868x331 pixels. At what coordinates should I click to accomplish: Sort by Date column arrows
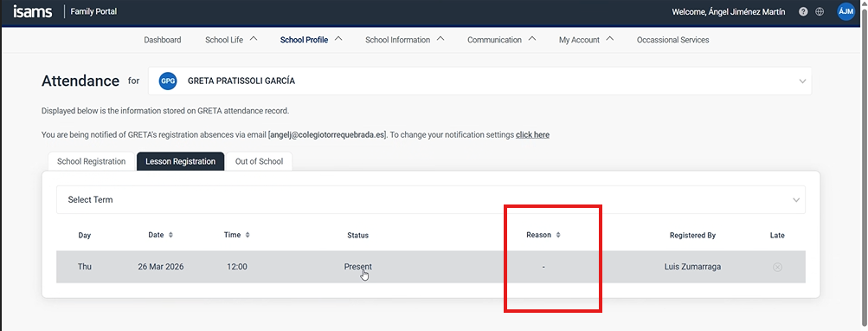(x=170, y=235)
